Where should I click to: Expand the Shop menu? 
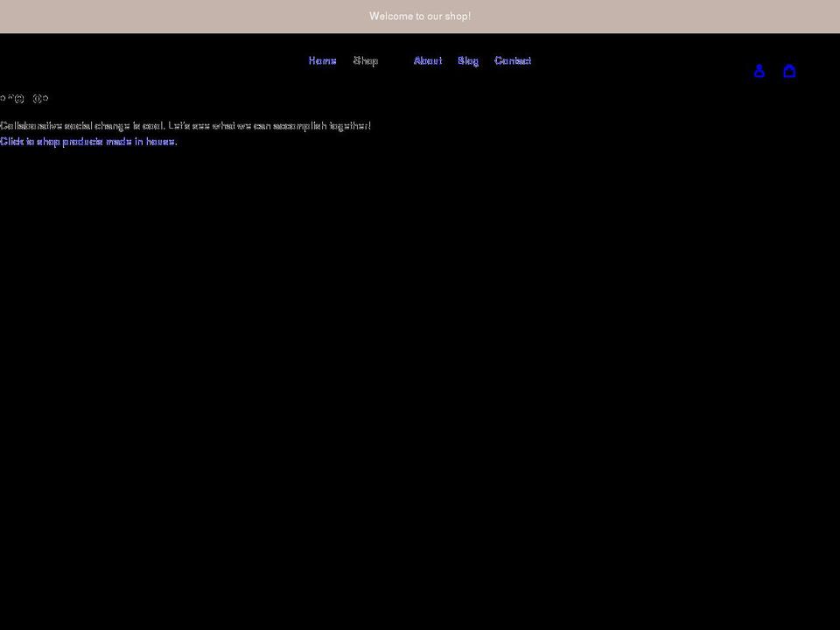coord(366,61)
